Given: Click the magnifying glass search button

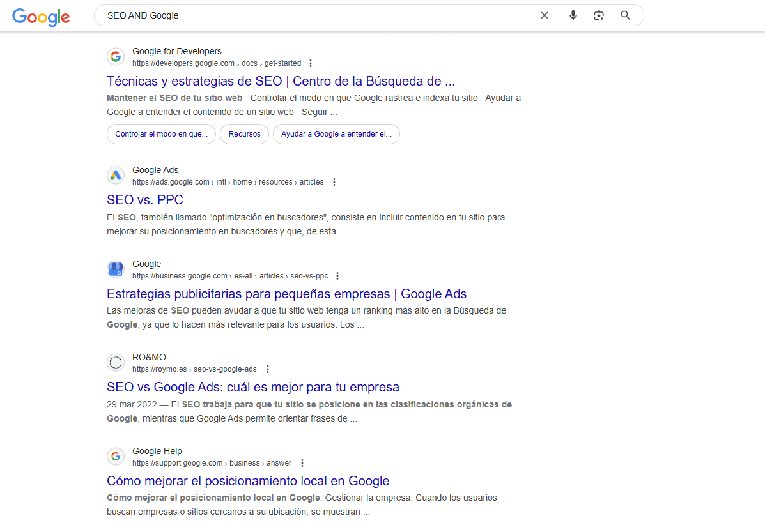Looking at the screenshot, I should pos(625,15).
